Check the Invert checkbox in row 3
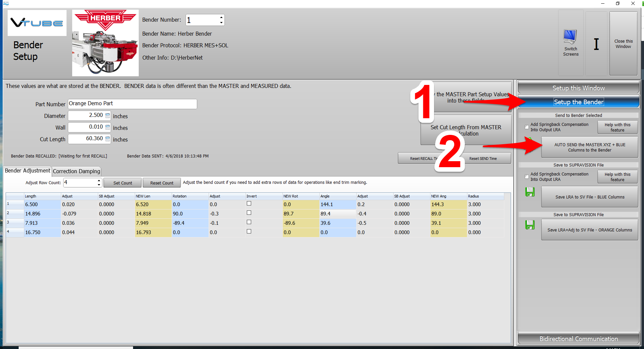This screenshot has width=644, height=349. click(x=249, y=222)
